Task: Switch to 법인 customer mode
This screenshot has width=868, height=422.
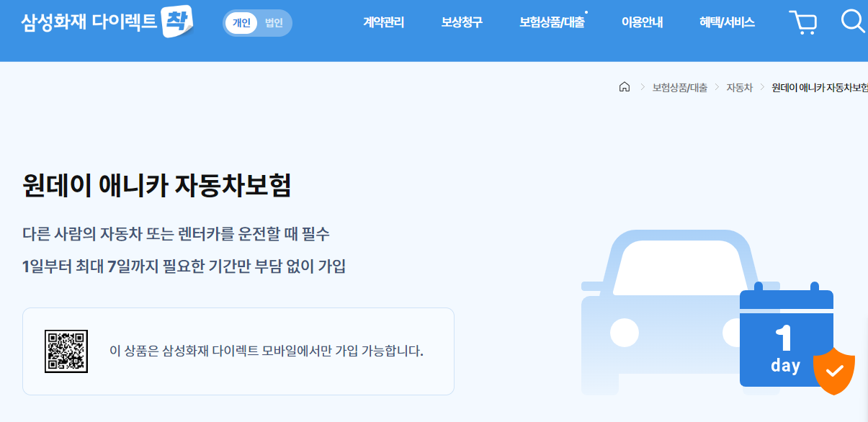Action: click(274, 23)
